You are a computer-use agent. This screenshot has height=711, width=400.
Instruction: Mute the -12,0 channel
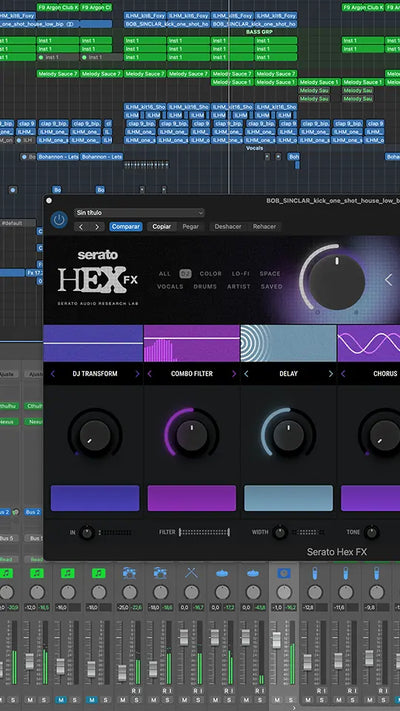click(x=29, y=700)
